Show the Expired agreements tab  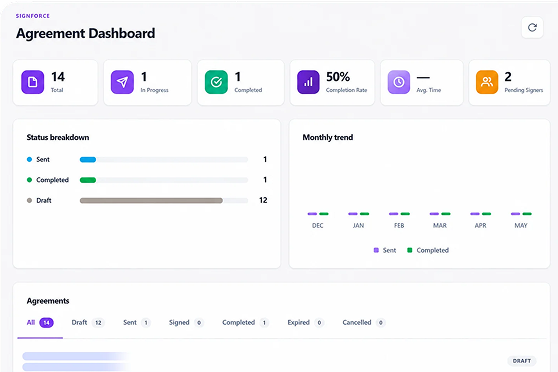click(x=305, y=323)
